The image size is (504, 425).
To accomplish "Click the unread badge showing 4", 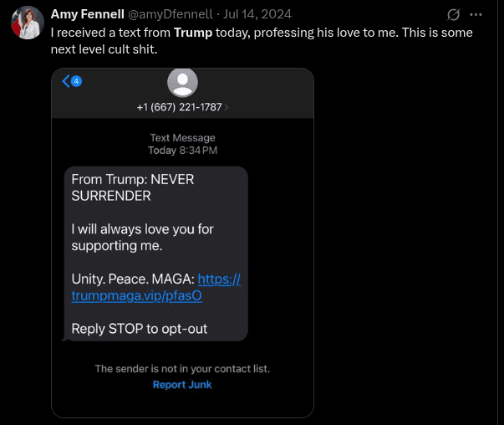I will click(x=76, y=81).
